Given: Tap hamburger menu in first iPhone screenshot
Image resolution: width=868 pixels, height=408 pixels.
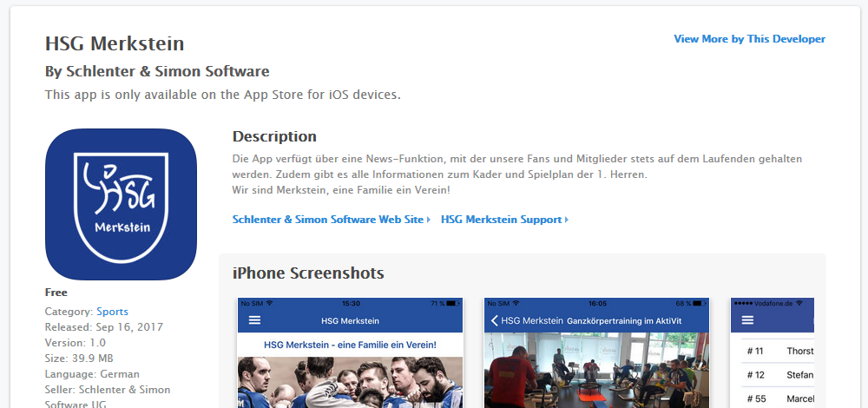Looking at the screenshot, I should click(x=254, y=320).
